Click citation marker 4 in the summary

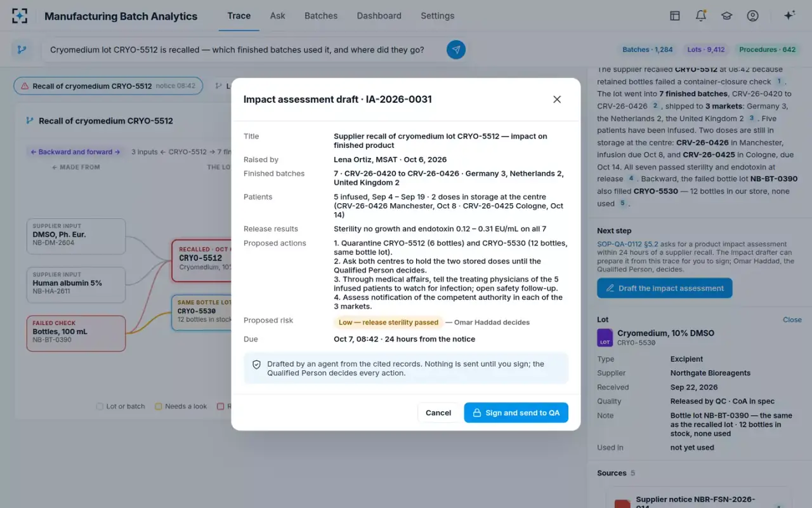(631, 179)
